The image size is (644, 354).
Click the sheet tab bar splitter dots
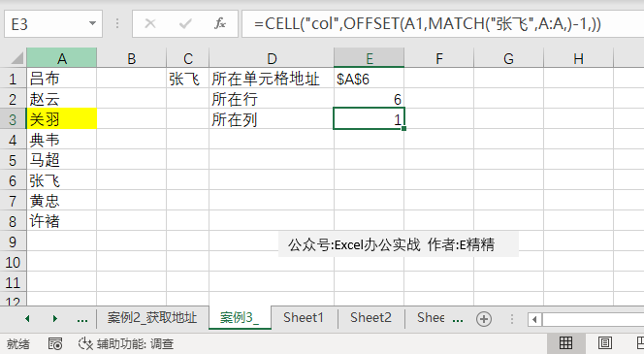point(512,319)
